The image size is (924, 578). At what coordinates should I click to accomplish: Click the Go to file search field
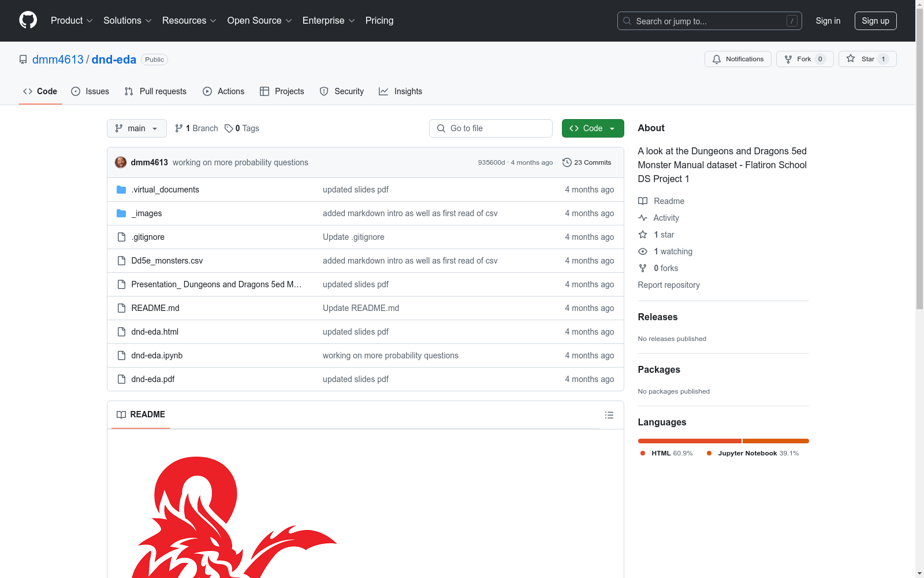tap(491, 128)
